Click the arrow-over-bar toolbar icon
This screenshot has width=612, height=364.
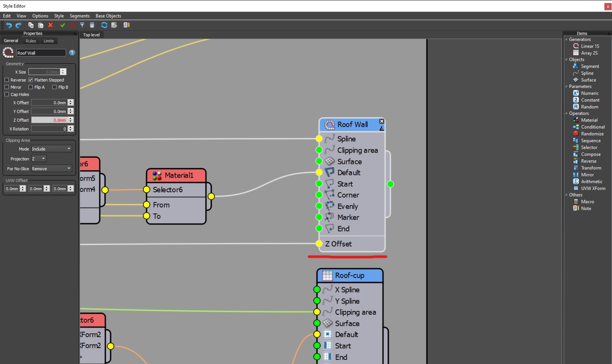[x=82, y=25]
